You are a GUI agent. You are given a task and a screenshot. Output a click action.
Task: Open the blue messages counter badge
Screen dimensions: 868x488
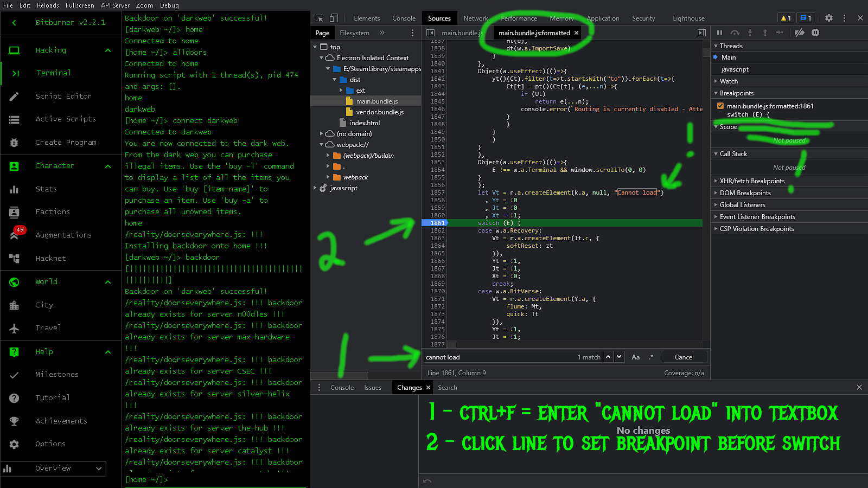click(806, 18)
